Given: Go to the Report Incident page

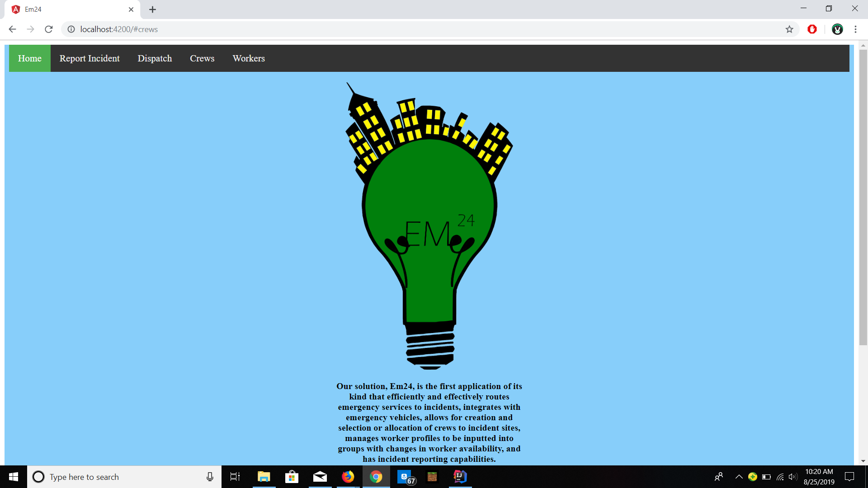Looking at the screenshot, I should pyautogui.click(x=90, y=58).
